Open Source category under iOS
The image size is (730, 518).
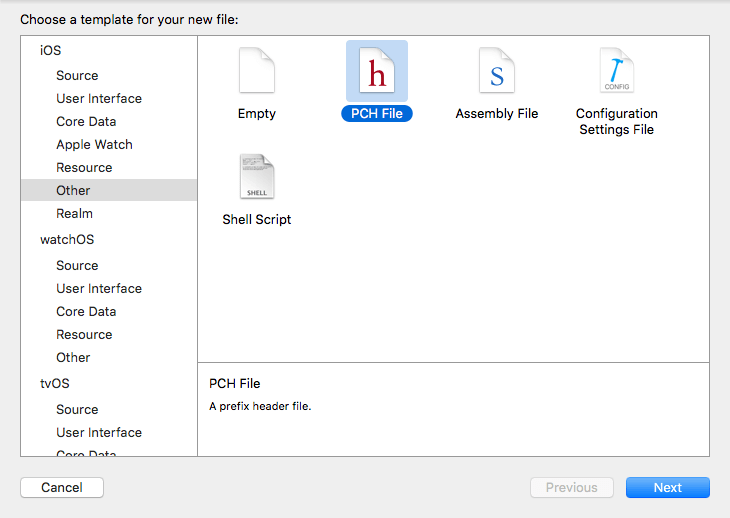(x=77, y=75)
